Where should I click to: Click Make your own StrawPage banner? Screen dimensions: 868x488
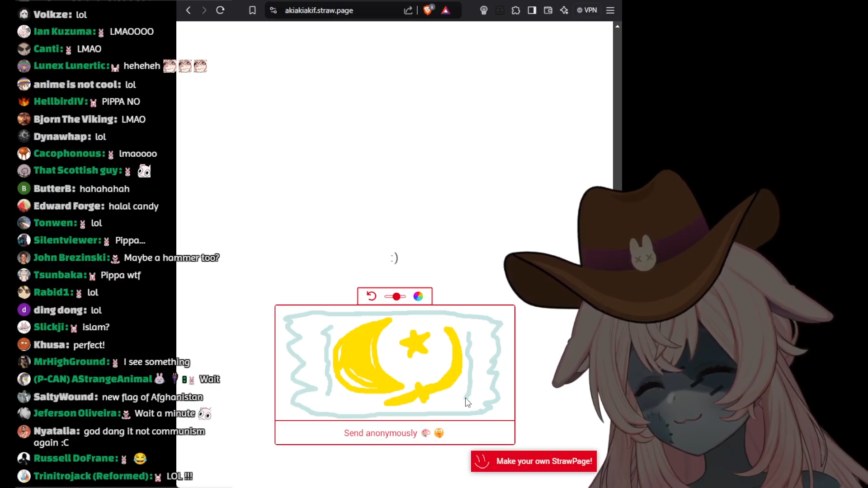click(534, 461)
